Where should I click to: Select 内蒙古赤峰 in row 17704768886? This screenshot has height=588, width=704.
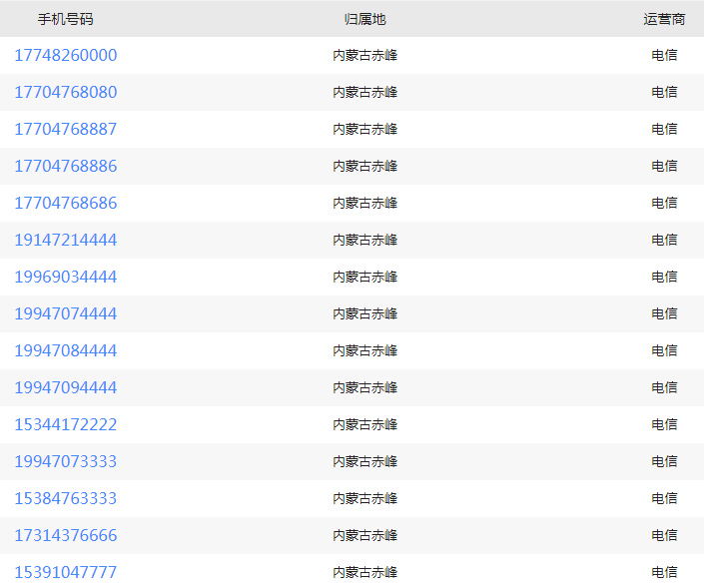point(365,166)
